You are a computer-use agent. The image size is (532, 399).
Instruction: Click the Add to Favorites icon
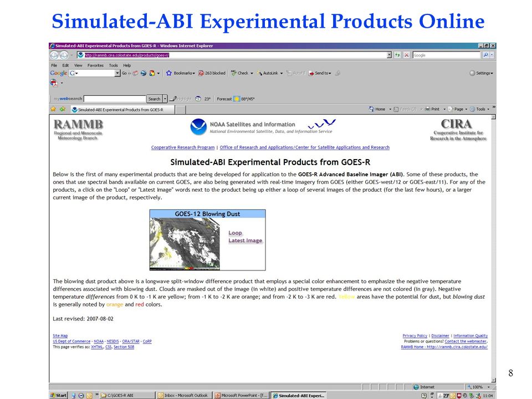click(63, 109)
